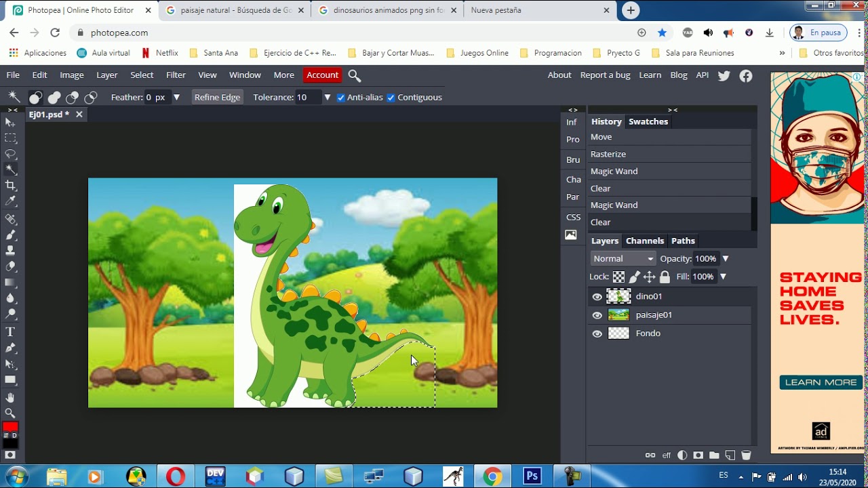Click the red foreground color swatch
868x488 pixels.
[x=10, y=427]
